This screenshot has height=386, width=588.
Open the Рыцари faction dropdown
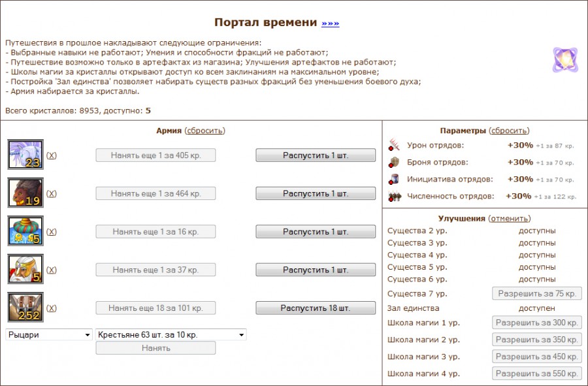click(x=49, y=334)
